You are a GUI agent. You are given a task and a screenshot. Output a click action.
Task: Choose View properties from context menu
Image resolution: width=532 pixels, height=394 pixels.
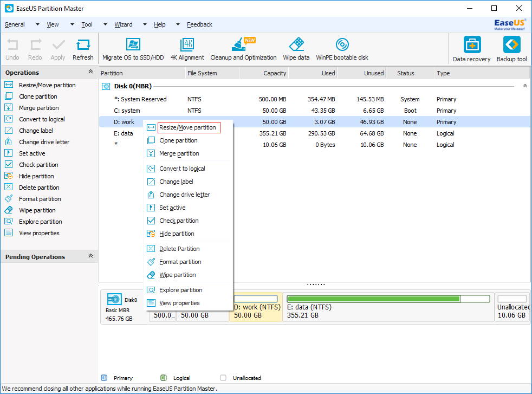click(189, 303)
